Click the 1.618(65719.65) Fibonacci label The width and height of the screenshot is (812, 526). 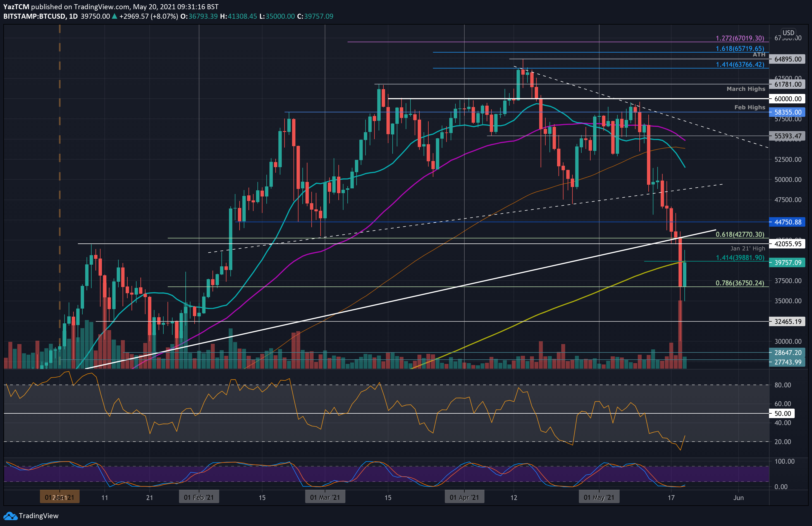click(740, 49)
